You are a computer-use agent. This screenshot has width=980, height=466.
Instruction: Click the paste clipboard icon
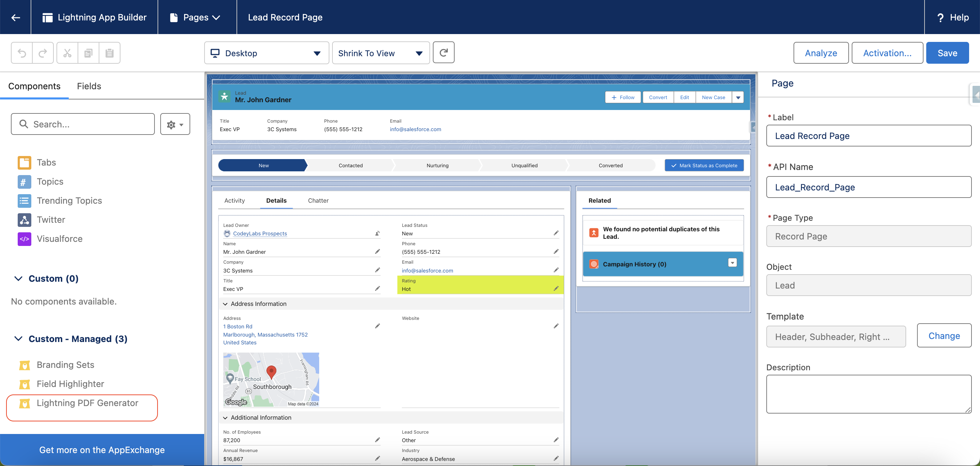pyautogui.click(x=110, y=53)
